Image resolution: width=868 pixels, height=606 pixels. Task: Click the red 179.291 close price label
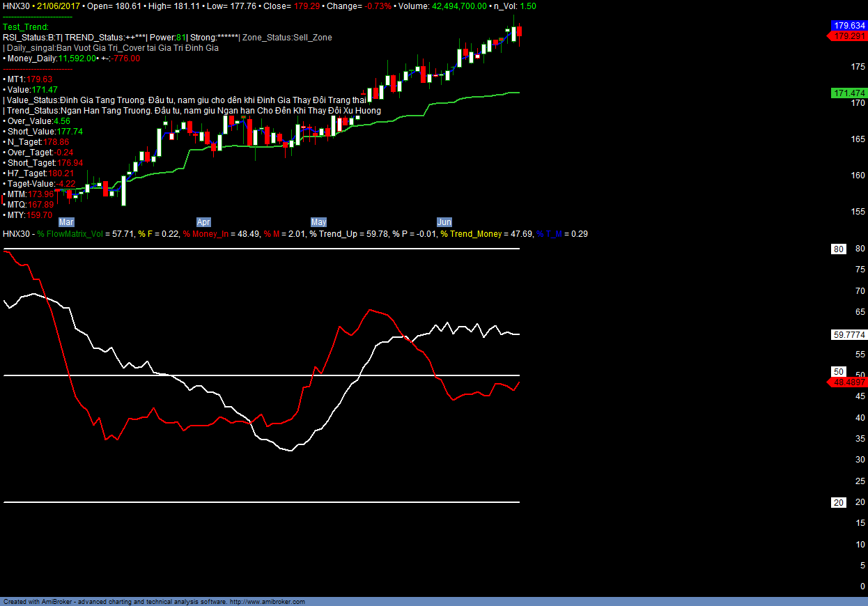(x=848, y=36)
